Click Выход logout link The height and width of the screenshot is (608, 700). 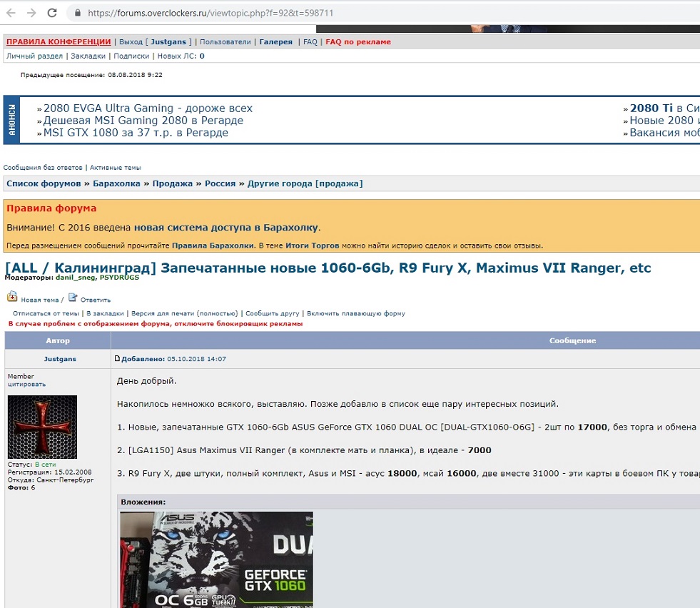(x=131, y=41)
